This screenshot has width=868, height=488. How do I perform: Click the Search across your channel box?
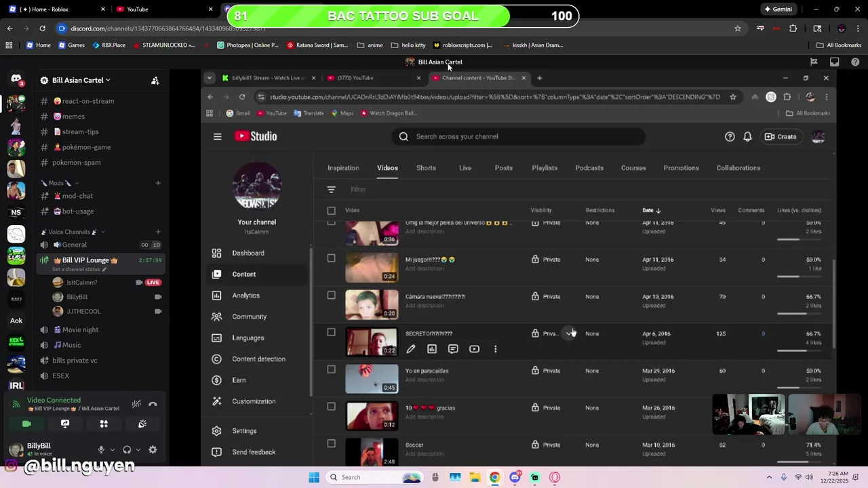pos(518,136)
